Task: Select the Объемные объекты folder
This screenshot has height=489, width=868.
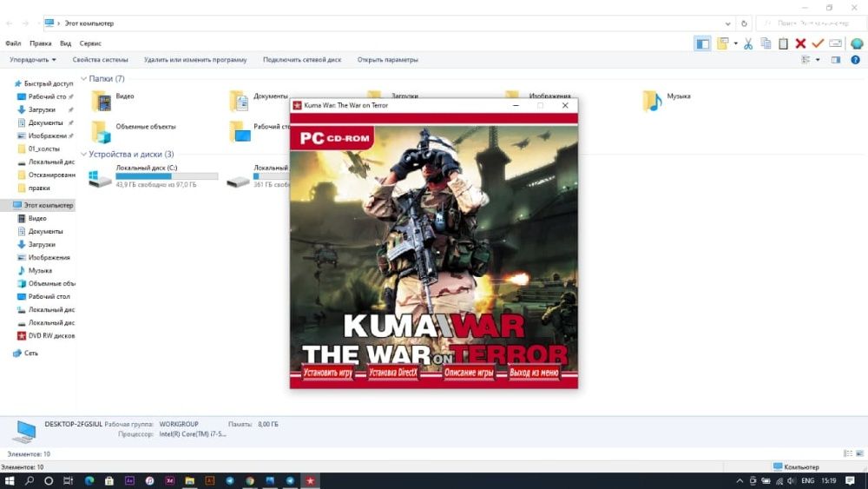Action: [134, 132]
